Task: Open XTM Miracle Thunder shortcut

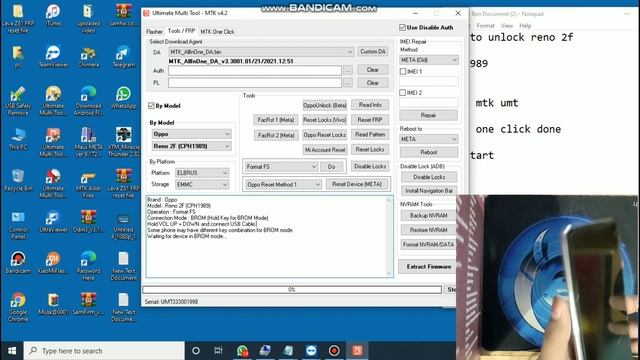Action: point(123,142)
